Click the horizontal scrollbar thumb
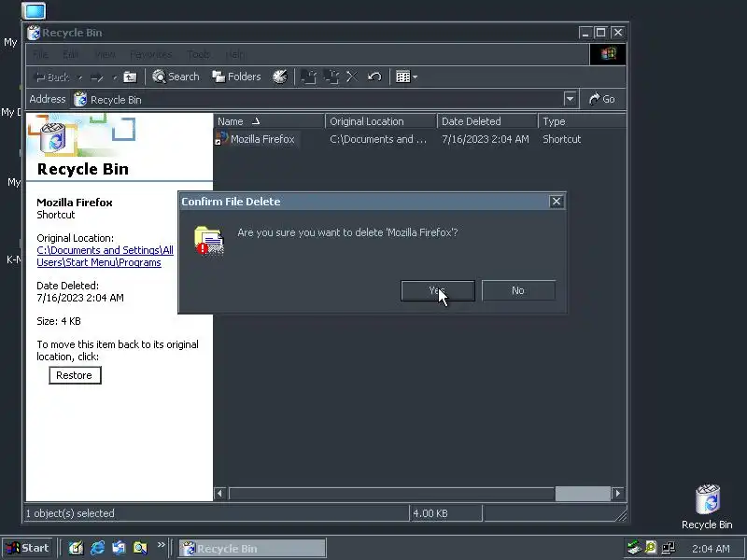 [x=583, y=494]
